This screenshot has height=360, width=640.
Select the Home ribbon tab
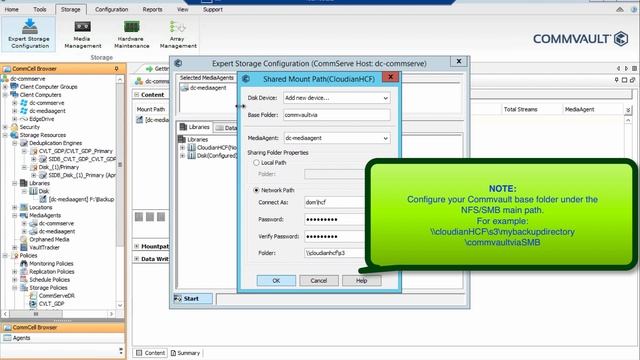[x=12, y=9]
